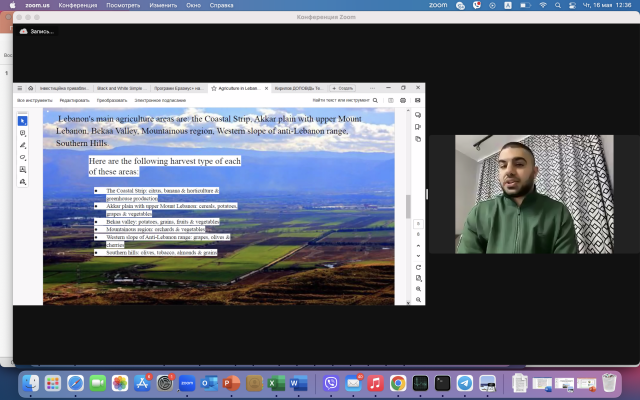Image resolution: width=640 pixels, height=400 pixels.
Task: Open Google Chrome from the Dock
Action: click(398, 383)
